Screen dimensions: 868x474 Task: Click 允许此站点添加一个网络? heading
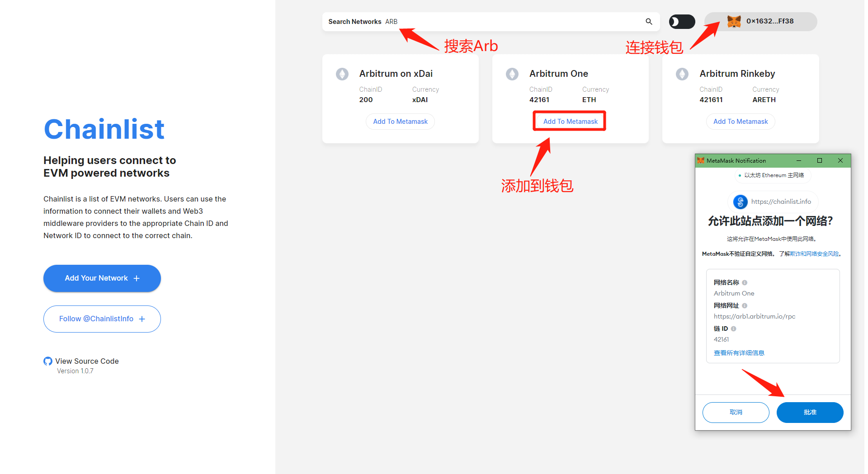click(x=770, y=221)
